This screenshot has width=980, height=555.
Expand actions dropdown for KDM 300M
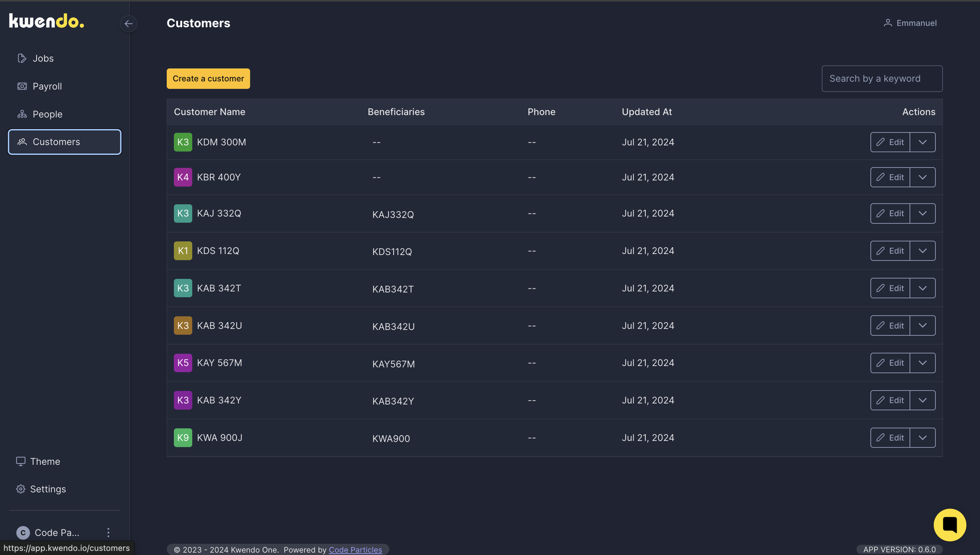coord(922,142)
